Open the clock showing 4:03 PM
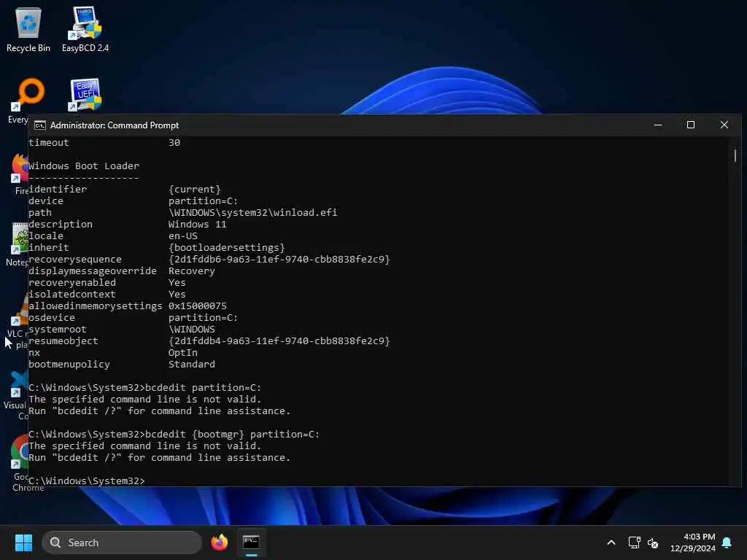747x560 pixels. click(x=693, y=542)
